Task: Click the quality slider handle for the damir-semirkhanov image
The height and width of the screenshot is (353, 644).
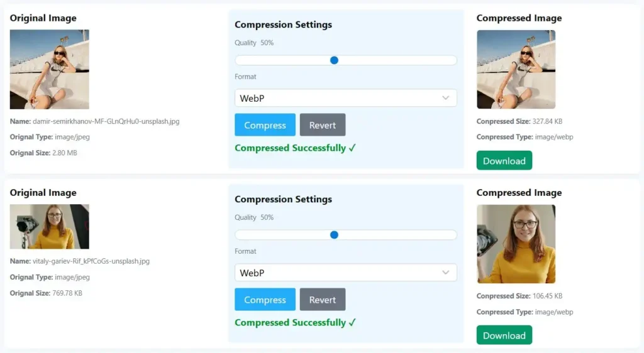Action: [334, 60]
